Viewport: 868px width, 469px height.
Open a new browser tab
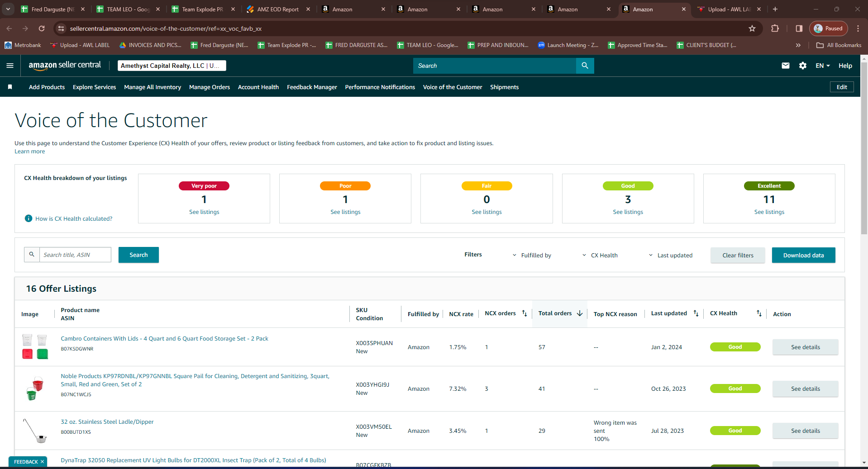(x=775, y=9)
